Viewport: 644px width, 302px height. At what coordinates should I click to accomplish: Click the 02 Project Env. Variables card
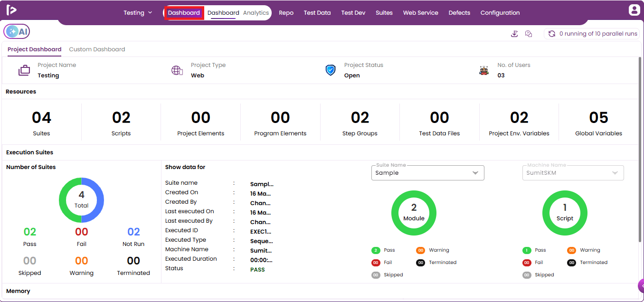click(x=519, y=122)
